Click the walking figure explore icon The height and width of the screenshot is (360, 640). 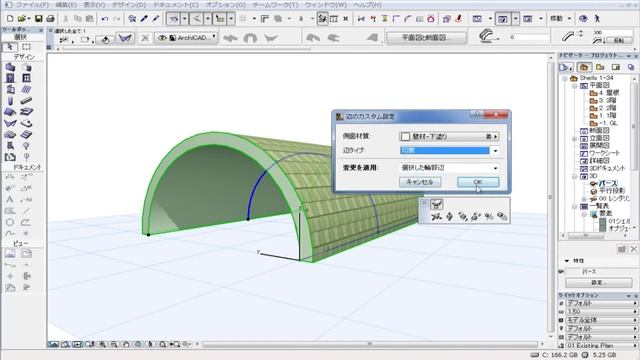click(597, 19)
